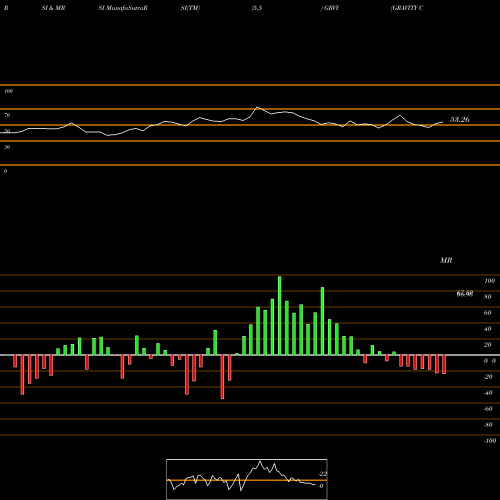Click the 'SI MunafaSutraR' header text
The image size is (500, 500).
pos(123,8)
